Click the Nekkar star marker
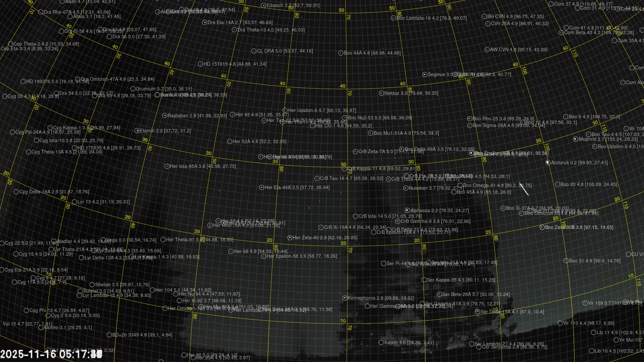The height and width of the screenshot is (362, 644). tap(381, 93)
